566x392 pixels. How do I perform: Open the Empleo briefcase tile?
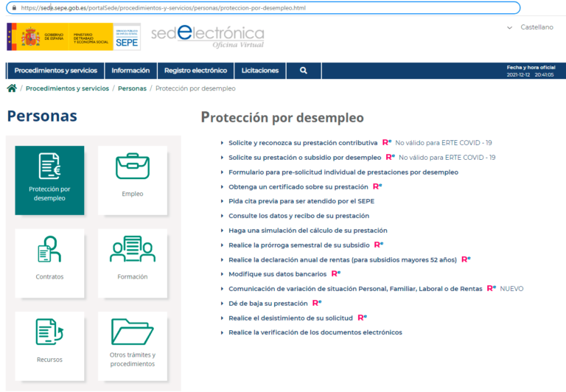point(133,180)
